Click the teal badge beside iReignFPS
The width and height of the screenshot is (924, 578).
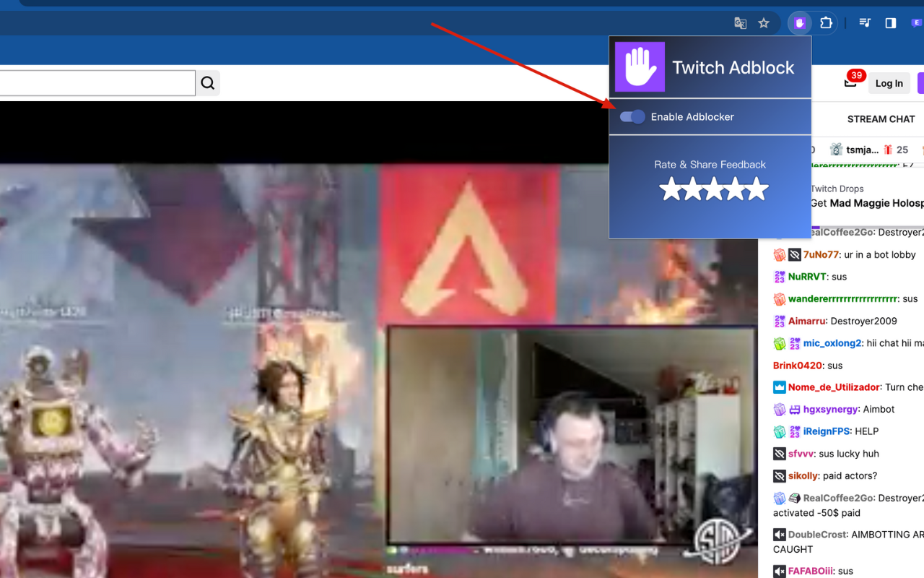tap(779, 431)
